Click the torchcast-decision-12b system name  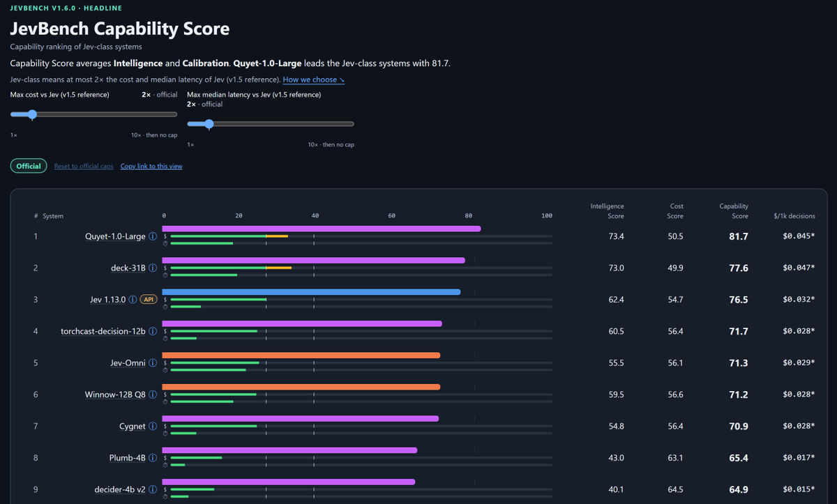click(103, 331)
